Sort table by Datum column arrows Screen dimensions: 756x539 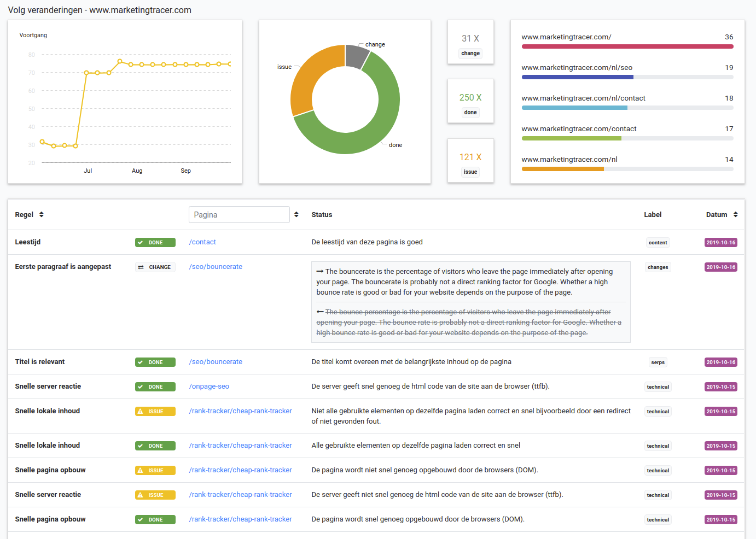tap(735, 215)
